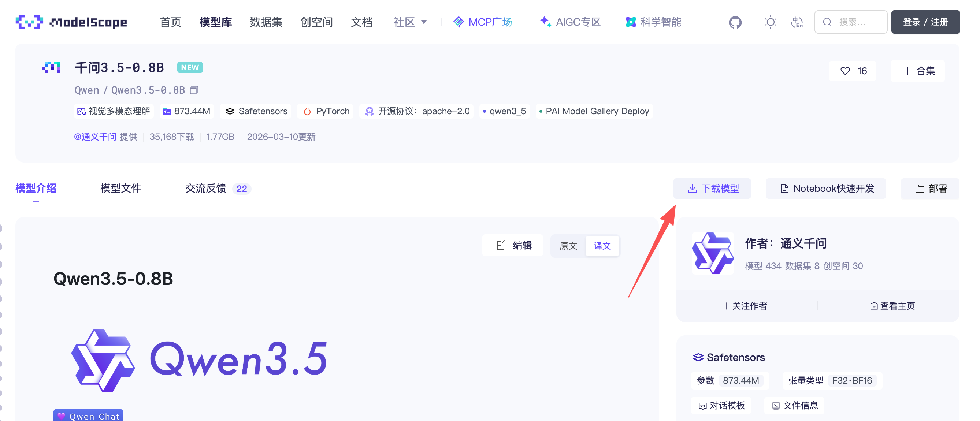
Task: Click the Safetensors section heading icon
Action: tap(698, 358)
